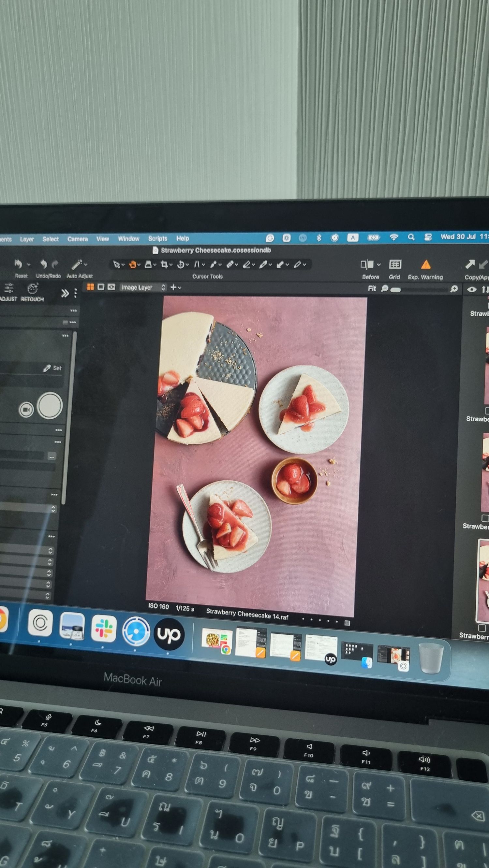Click the Undo arrow
This screenshot has height=868, width=489.
44,264
